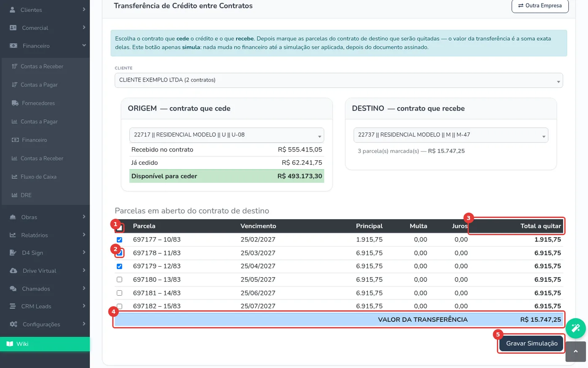Toggle the select-all checkbox in table header
The image size is (588, 368).
120,228
